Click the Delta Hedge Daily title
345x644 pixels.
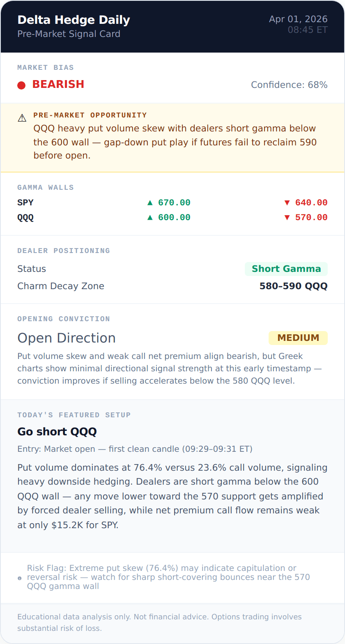(74, 20)
